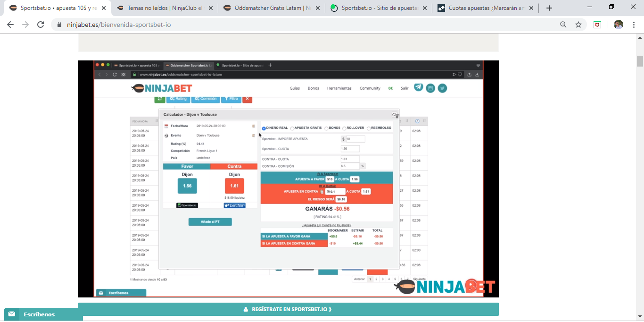644x322 pixels.
Task: Click the Twitter icon in NinjaBet header
Action: click(x=442, y=88)
